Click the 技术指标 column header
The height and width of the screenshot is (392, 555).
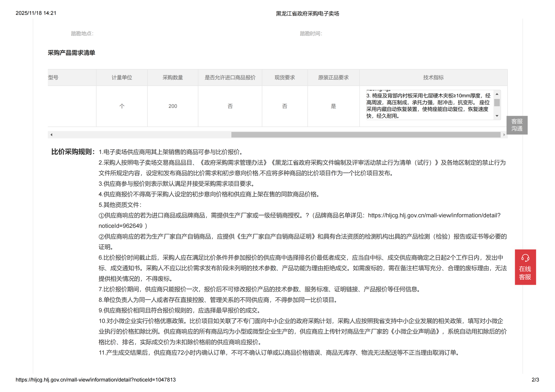click(433, 77)
